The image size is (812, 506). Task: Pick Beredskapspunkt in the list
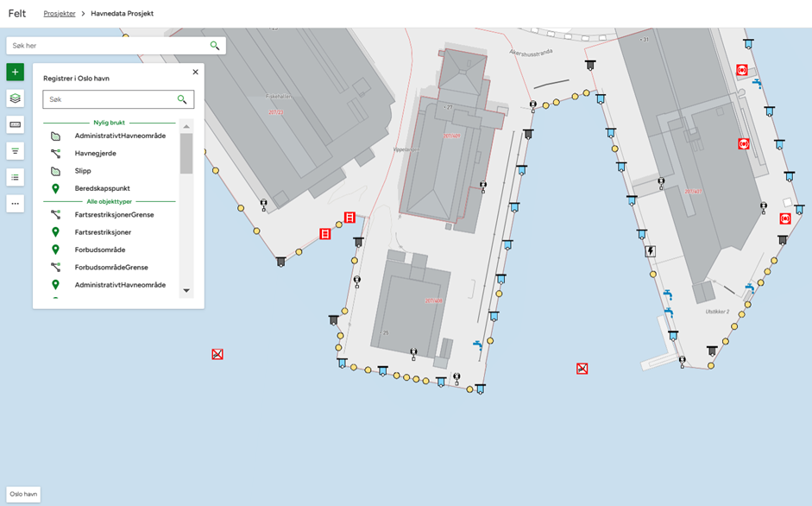(x=102, y=188)
